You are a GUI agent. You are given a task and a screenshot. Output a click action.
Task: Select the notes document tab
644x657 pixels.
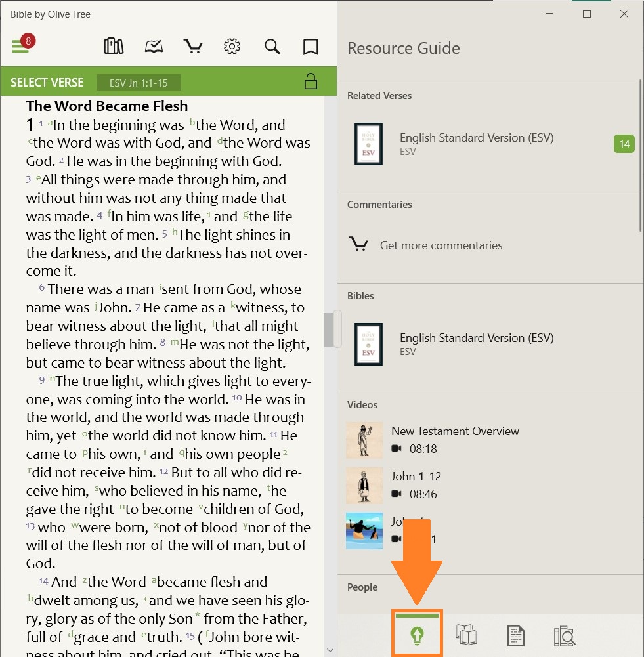[x=515, y=635]
